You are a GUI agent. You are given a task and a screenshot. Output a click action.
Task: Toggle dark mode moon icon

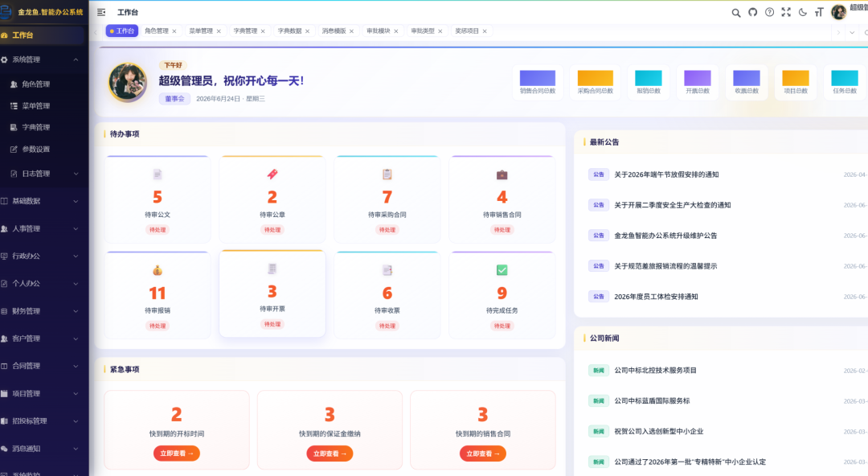(802, 12)
